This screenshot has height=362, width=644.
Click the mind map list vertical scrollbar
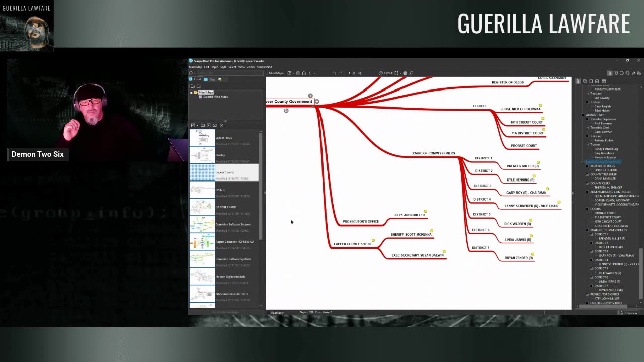pyautogui.click(x=261, y=186)
